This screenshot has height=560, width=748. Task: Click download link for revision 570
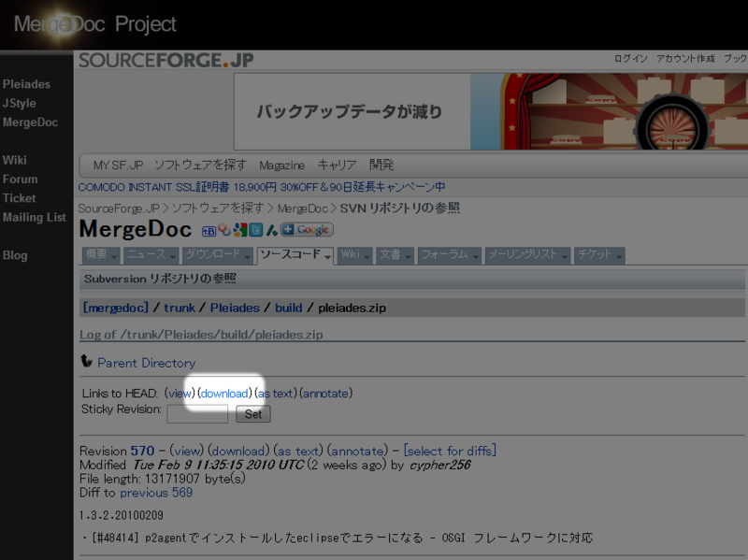[x=239, y=451]
